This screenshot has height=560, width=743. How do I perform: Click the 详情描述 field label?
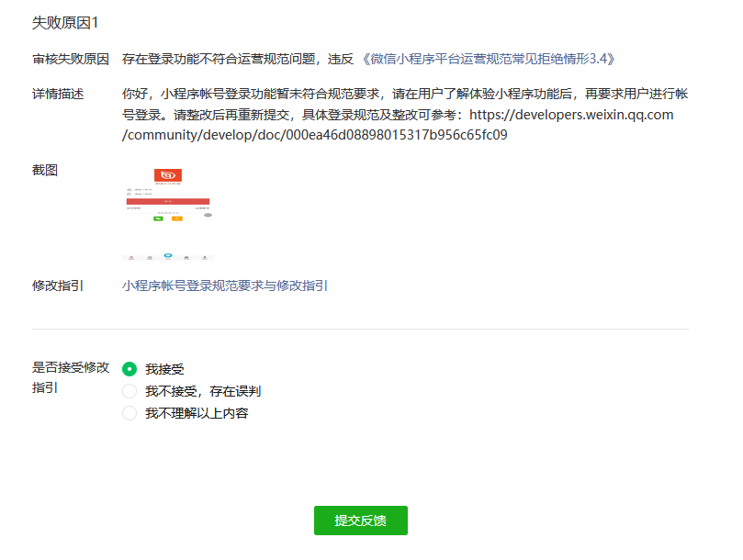pyautogui.click(x=58, y=93)
